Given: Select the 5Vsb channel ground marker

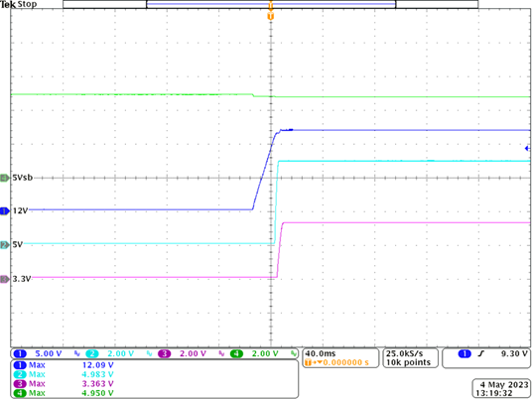Looking at the screenshot, I should pyautogui.click(x=5, y=177).
